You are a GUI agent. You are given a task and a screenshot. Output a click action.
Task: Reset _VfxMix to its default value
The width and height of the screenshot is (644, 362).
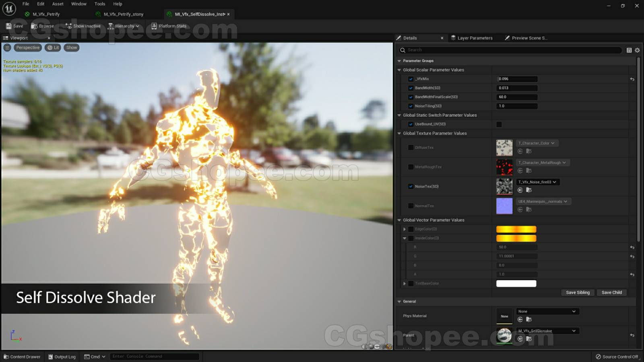tap(632, 79)
